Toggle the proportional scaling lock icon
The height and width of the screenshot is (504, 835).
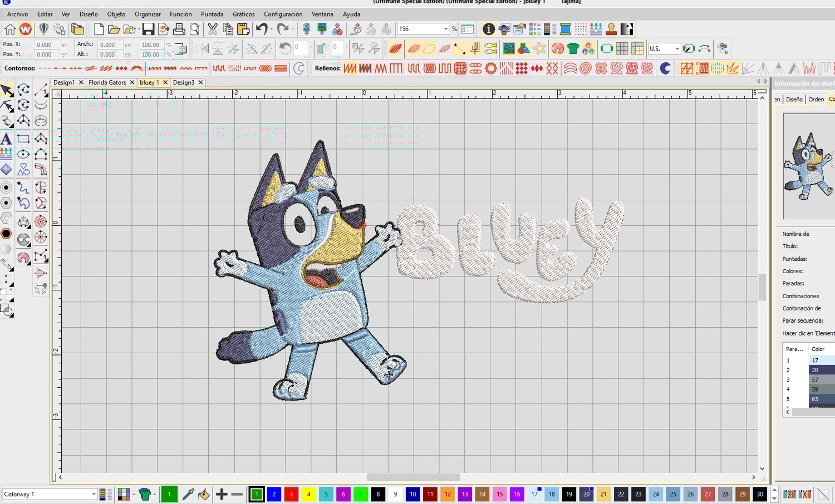[x=181, y=49]
